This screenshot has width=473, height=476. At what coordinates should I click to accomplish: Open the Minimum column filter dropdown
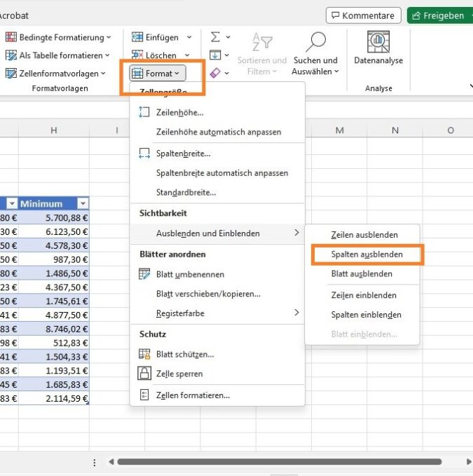(x=83, y=203)
